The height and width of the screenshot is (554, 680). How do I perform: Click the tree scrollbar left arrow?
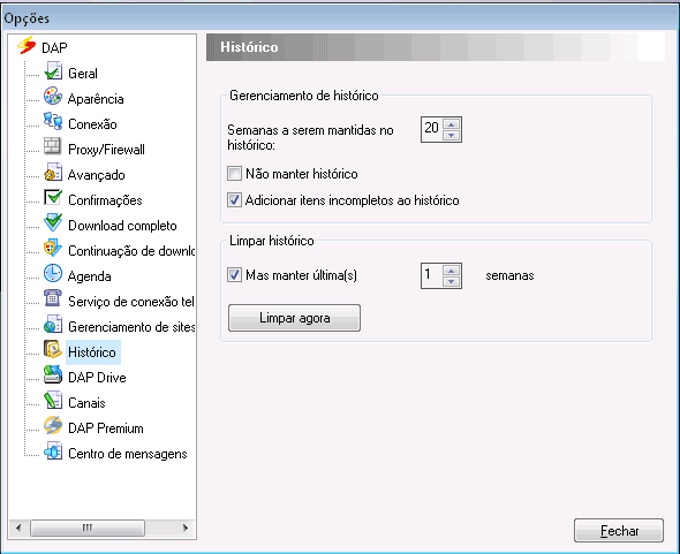click(x=18, y=528)
